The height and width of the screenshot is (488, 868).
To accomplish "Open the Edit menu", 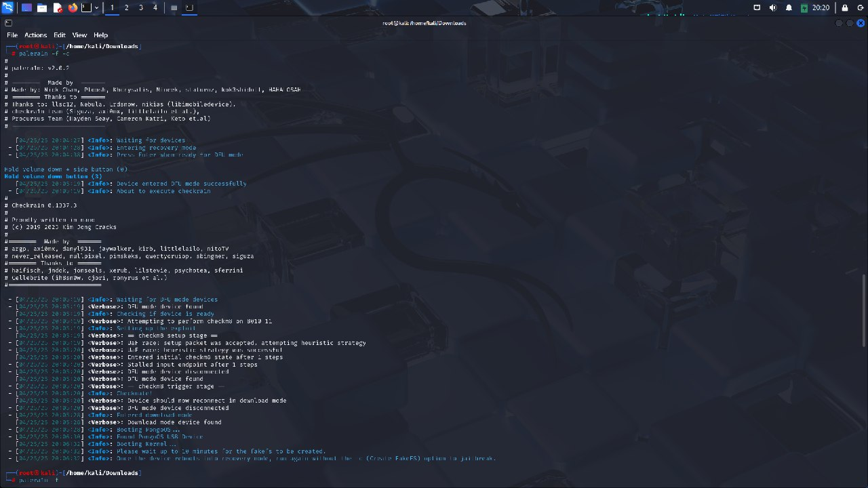I will point(60,35).
